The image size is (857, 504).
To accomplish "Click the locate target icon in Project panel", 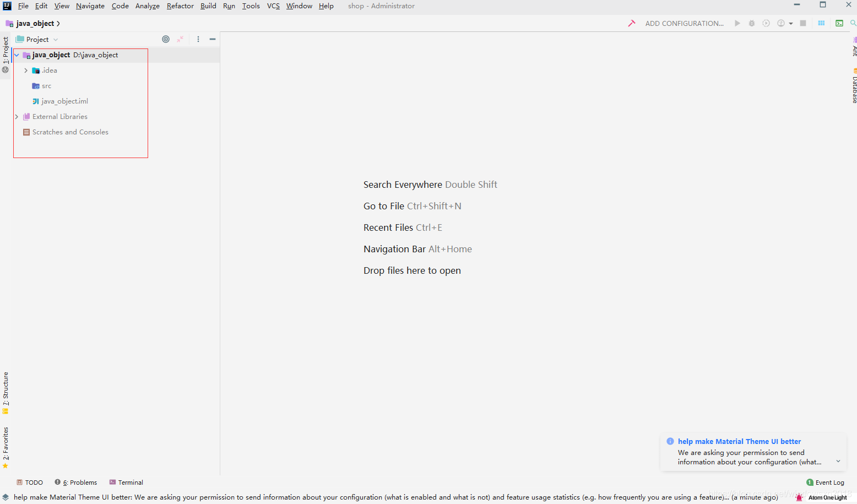I will (x=166, y=39).
